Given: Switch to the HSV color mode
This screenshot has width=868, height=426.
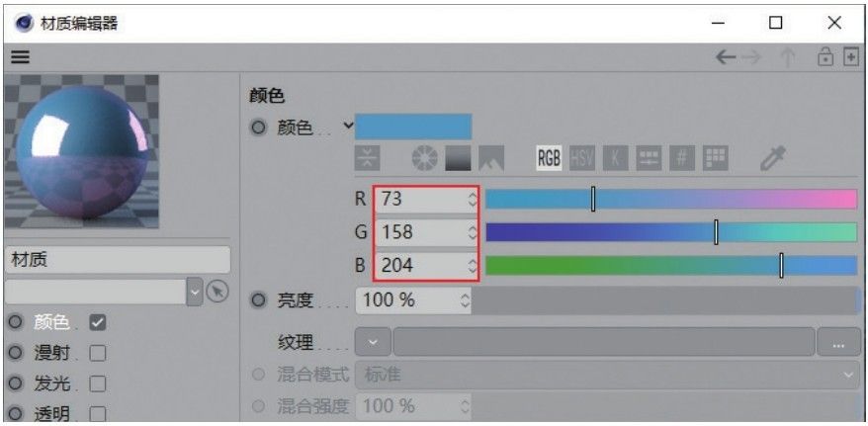Looking at the screenshot, I should click(x=582, y=159).
